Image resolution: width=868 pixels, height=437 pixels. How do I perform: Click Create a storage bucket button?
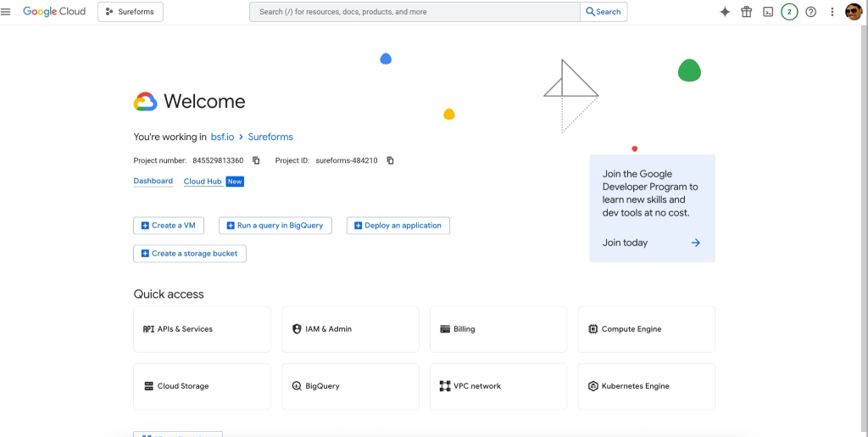pyautogui.click(x=190, y=254)
